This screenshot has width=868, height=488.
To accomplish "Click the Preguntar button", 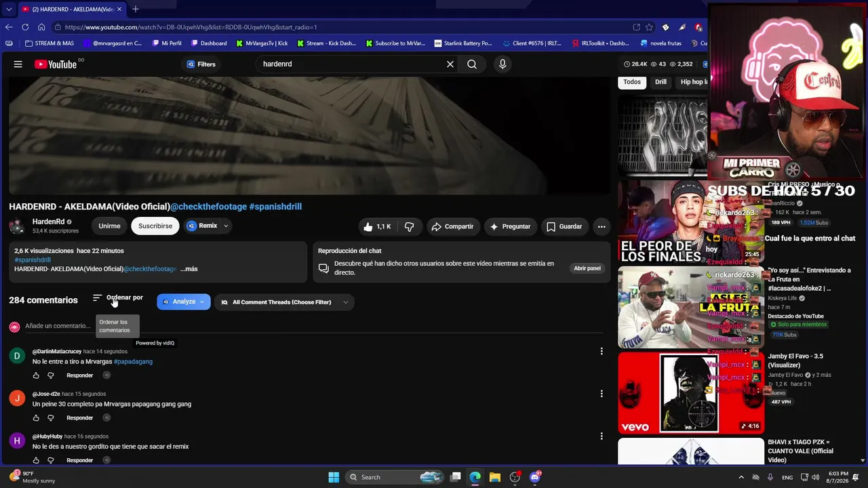I will pos(511,226).
